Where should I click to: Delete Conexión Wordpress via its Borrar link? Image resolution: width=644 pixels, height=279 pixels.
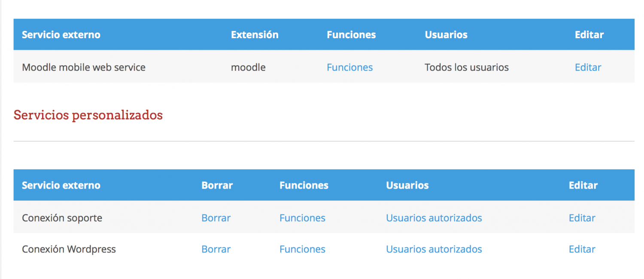coord(216,249)
